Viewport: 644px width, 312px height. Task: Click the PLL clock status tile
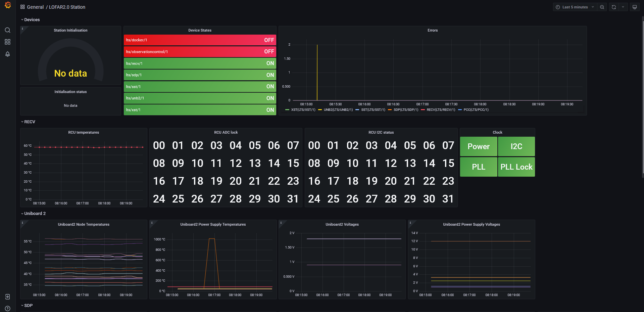pos(479,167)
